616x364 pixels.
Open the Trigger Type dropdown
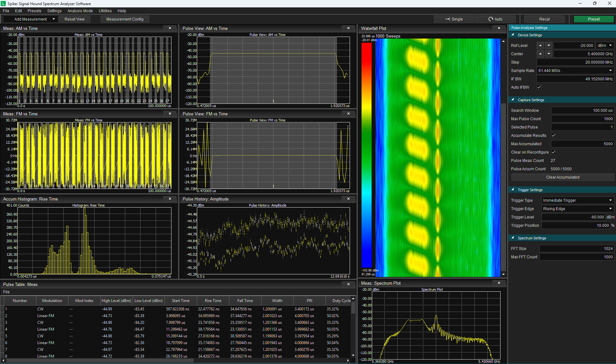click(578, 200)
